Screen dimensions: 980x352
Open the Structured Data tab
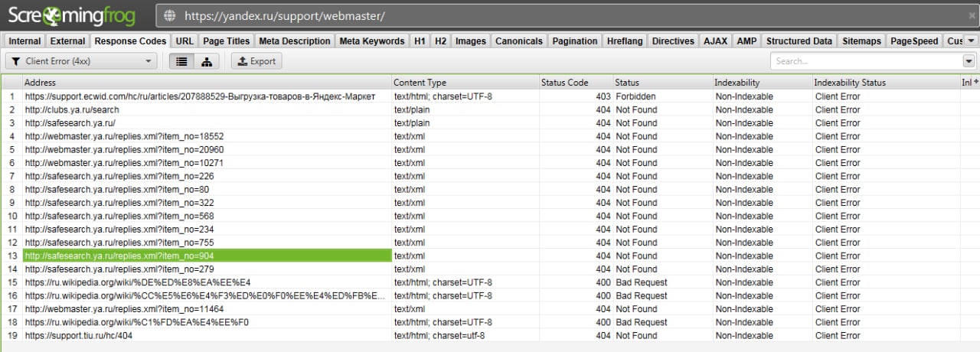tap(799, 41)
